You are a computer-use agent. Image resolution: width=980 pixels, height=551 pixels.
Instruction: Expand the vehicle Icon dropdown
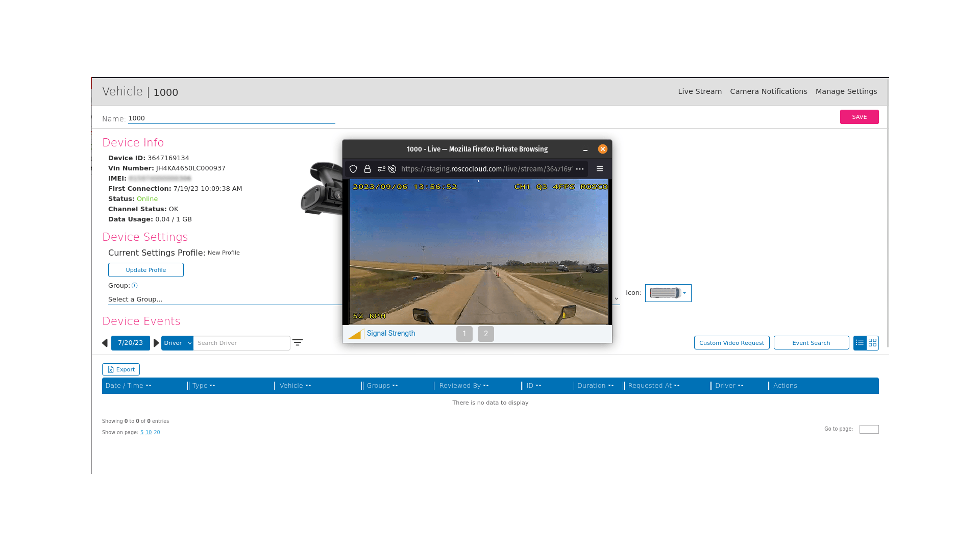point(668,293)
